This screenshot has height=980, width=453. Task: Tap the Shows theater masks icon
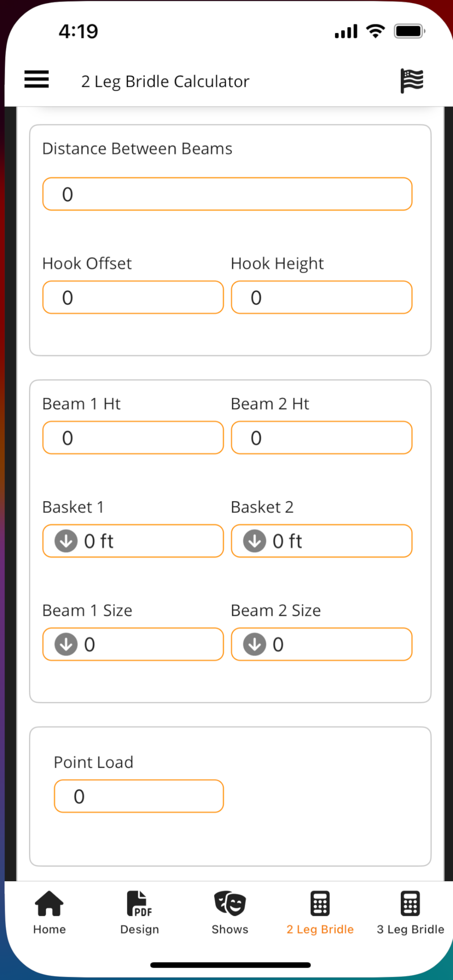[230, 903]
